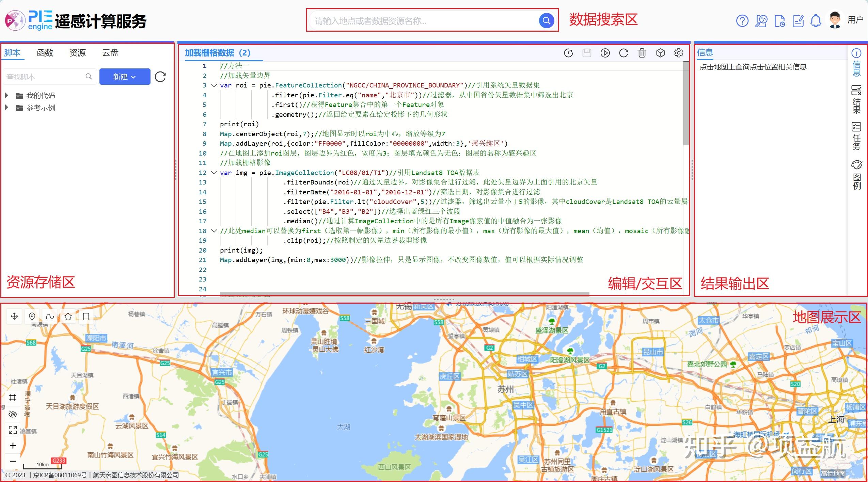Open the notification bell icon
This screenshot has width=868, height=482.
[816, 21]
